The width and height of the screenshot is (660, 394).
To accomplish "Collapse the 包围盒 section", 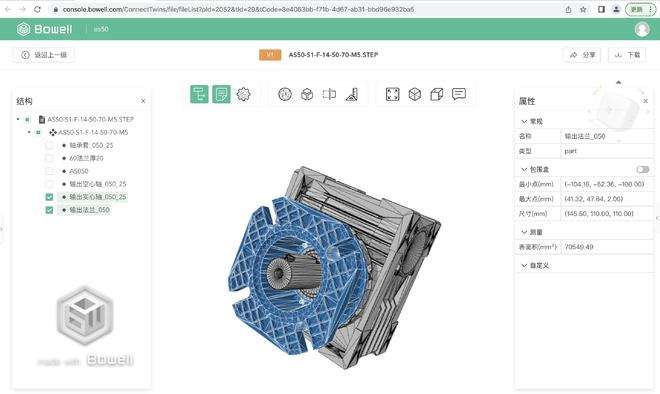I will point(524,169).
